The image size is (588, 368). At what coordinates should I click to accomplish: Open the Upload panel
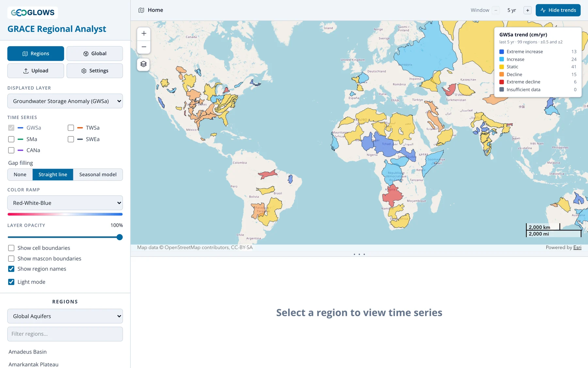tap(36, 71)
